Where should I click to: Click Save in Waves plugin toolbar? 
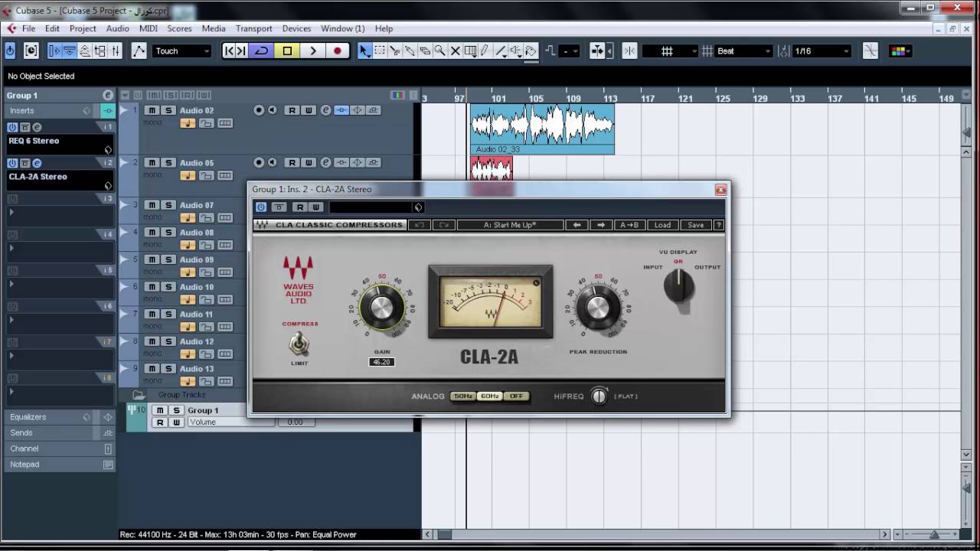click(695, 225)
